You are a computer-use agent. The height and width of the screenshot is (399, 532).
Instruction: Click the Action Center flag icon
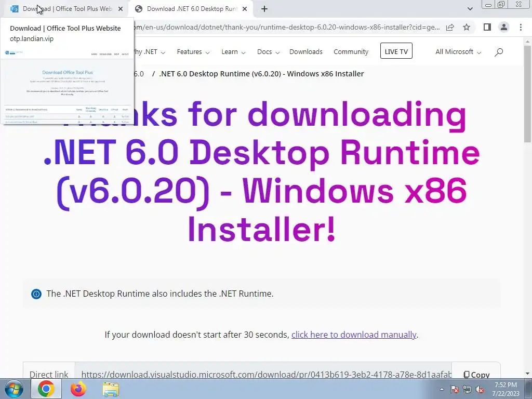coord(455,389)
